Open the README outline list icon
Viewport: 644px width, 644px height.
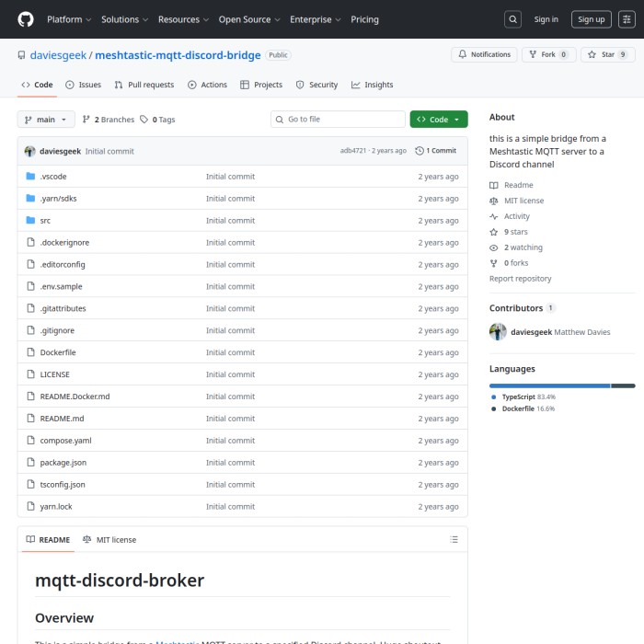coord(454,540)
